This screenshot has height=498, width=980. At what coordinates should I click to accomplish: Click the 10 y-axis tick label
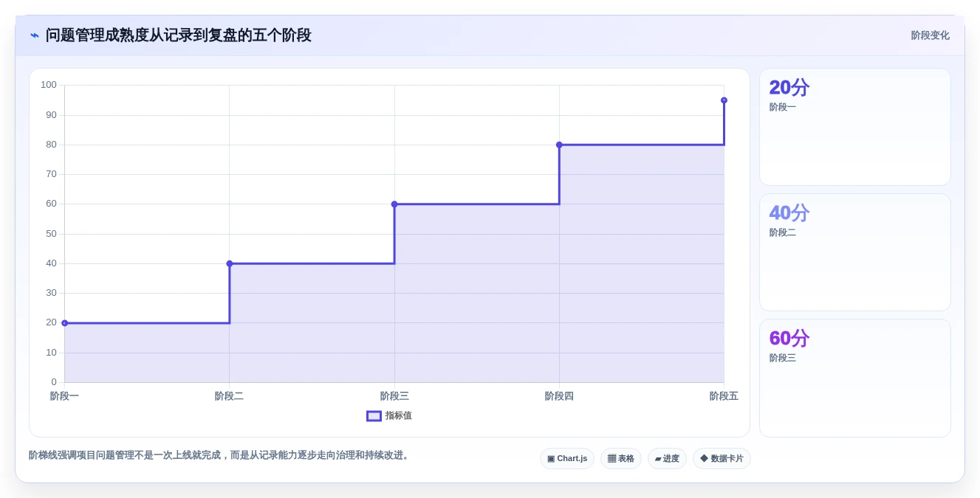pos(51,353)
